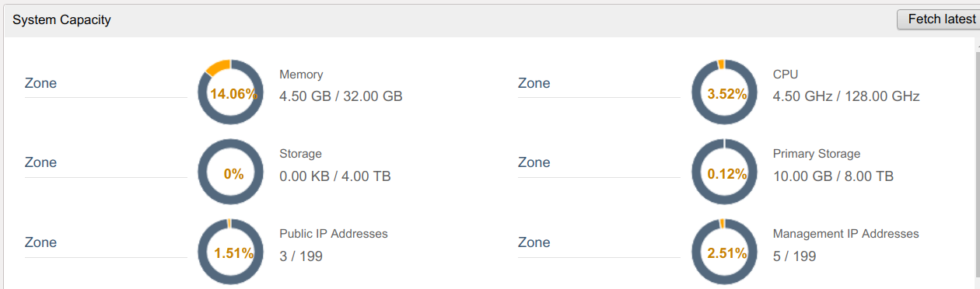Click the Zone label beside Memory
Image resolution: width=980 pixels, height=289 pixels.
(x=41, y=83)
